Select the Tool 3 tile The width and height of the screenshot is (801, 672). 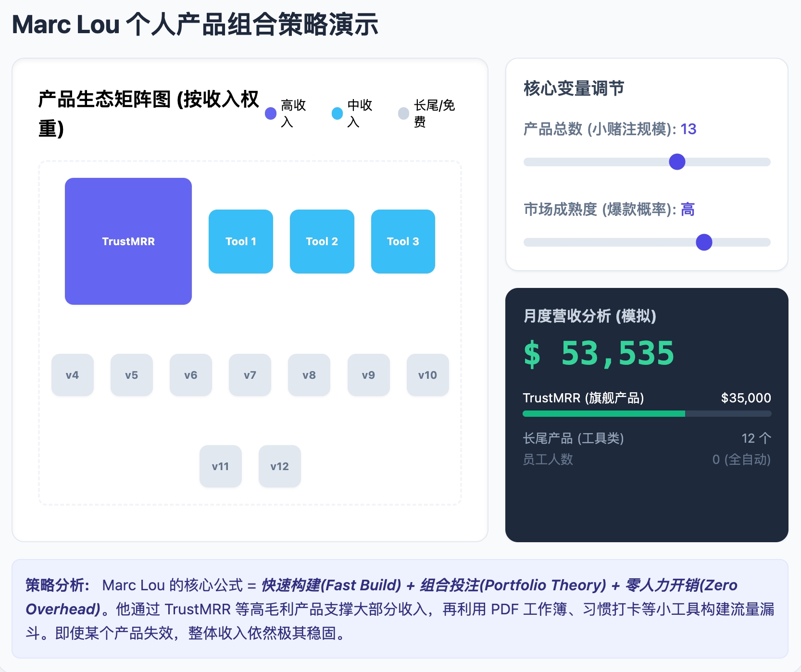point(403,241)
